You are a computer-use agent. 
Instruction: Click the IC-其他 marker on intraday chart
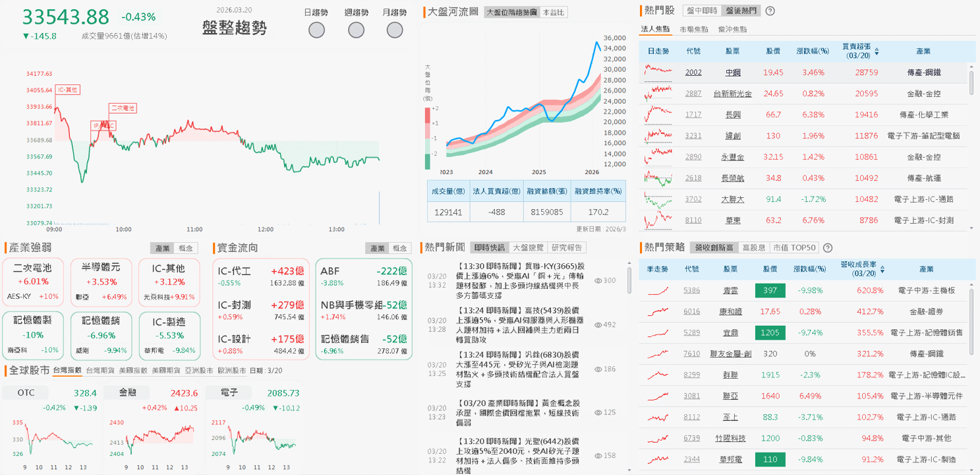point(67,89)
